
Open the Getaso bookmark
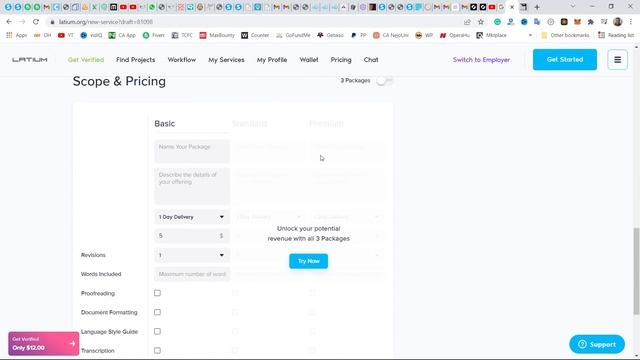coord(331,36)
